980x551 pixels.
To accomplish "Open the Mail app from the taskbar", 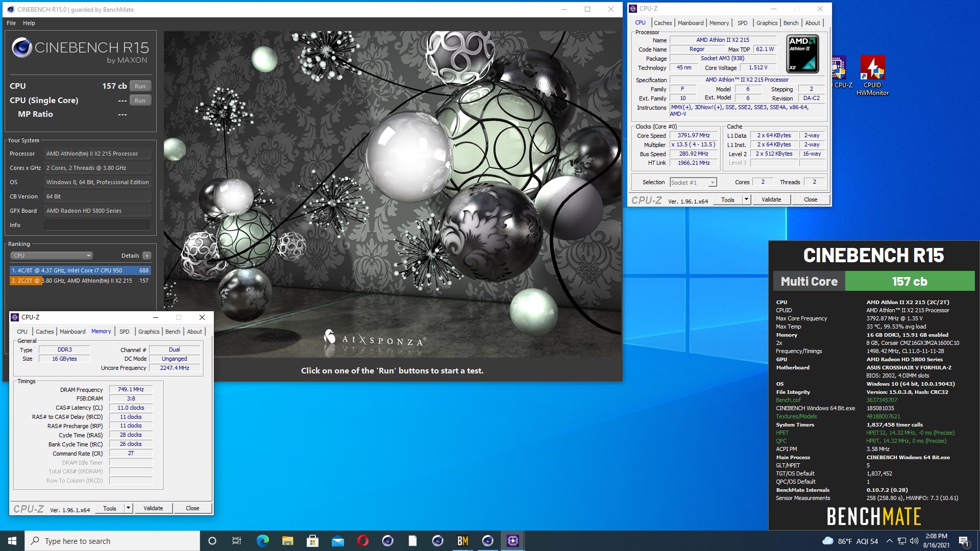I will pyautogui.click(x=337, y=541).
